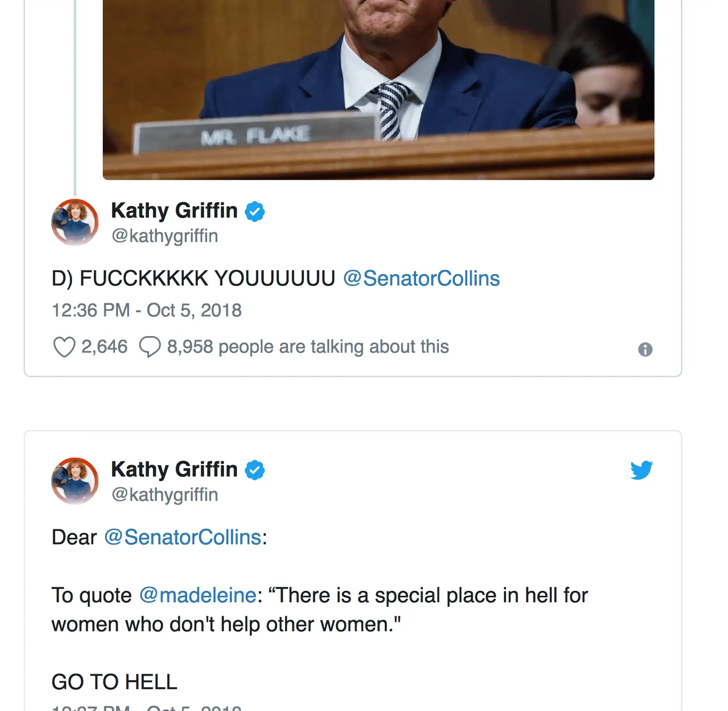Screen dimensions: 728x711
Task: Open Kathy Griffin avatar on the 'Dear' tweet
Action: coord(75,481)
